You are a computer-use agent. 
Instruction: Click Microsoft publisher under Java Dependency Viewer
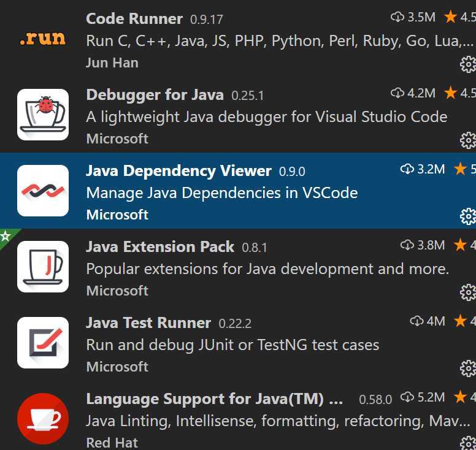click(117, 215)
